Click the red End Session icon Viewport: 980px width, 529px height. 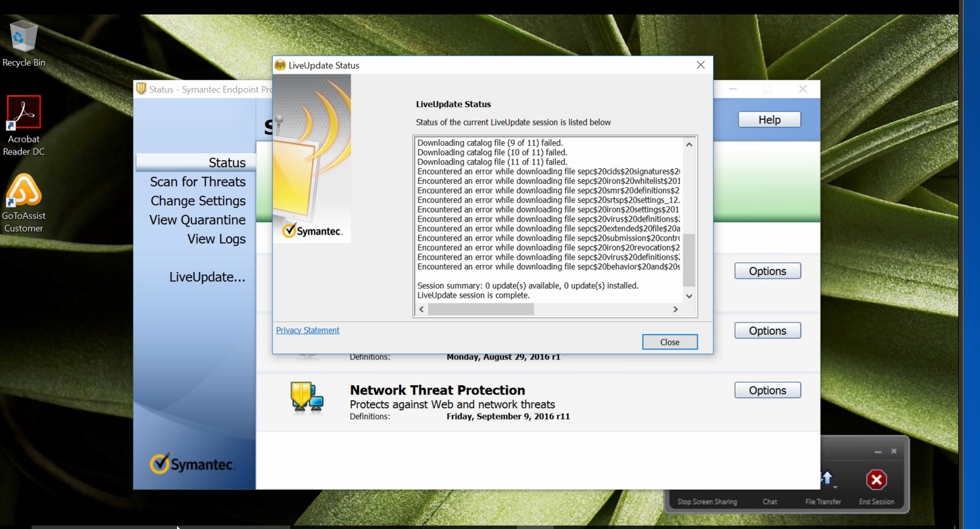pos(876,480)
